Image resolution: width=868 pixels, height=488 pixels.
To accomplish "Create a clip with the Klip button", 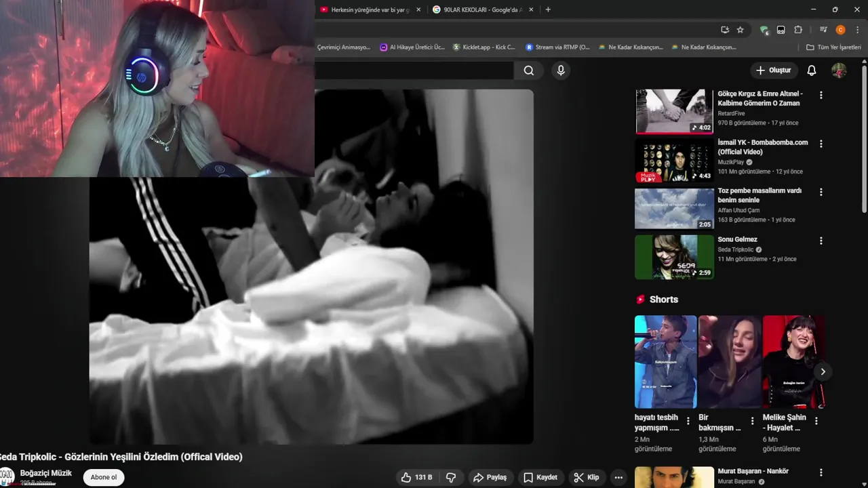I will tap(587, 477).
